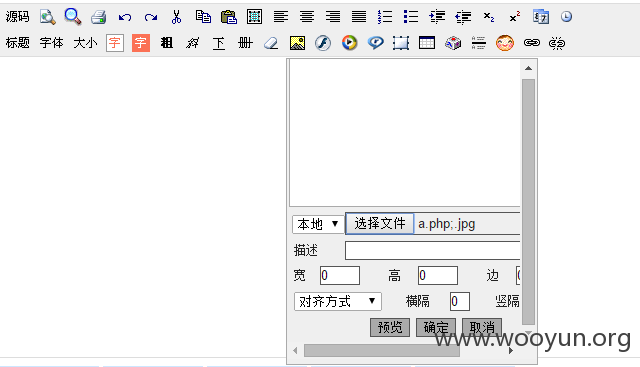
Task: Click the dialog's vertical scrollbar track
Action: (x=528, y=202)
